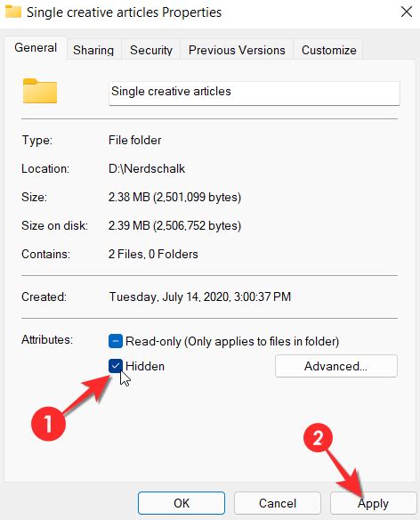Click the 'Attributes:' label
This screenshot has height=520, width=420.
pos(47,339)
